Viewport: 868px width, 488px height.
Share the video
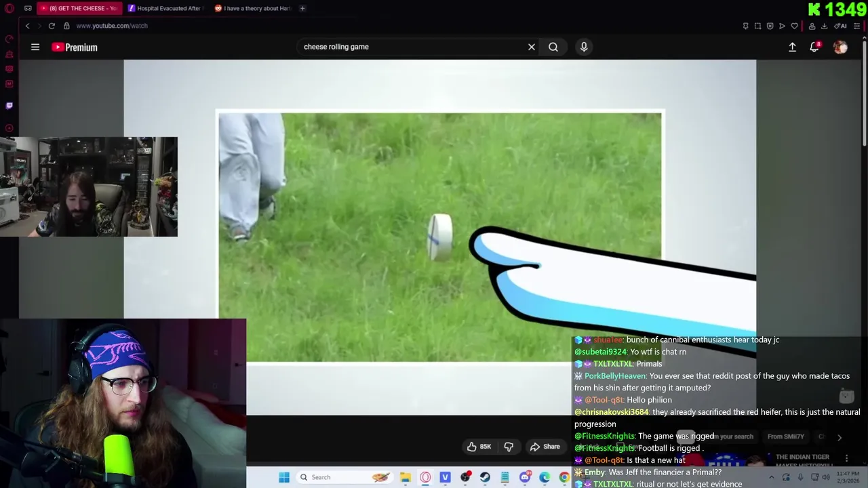click(545, 447)
